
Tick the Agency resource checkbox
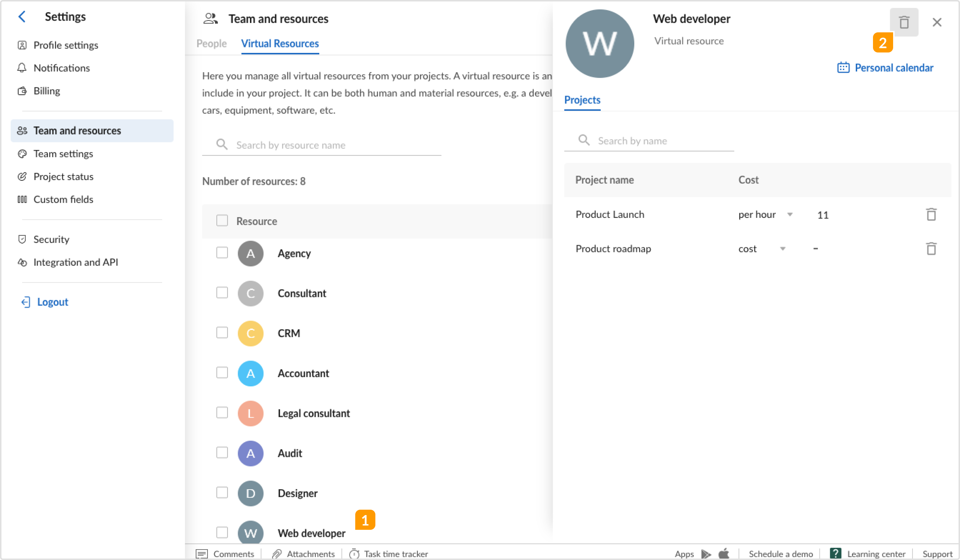[x=222, y=253]
